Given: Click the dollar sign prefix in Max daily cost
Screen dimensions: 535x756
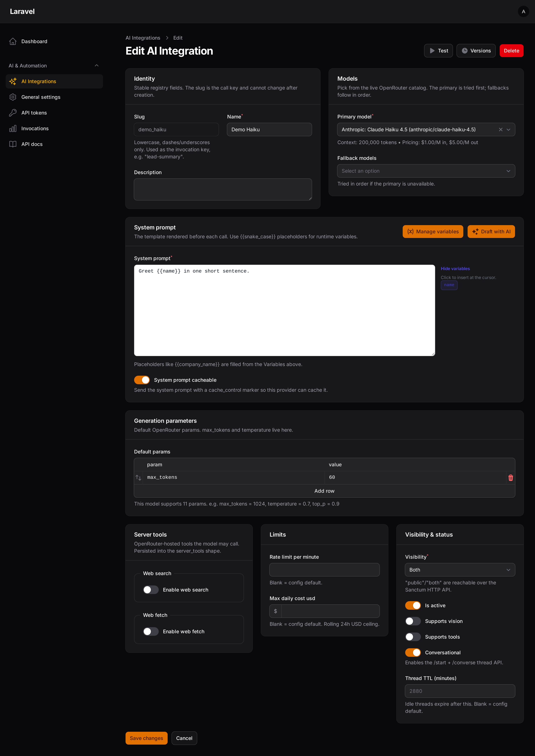Looking at the screenshot, I should (275, 611).
